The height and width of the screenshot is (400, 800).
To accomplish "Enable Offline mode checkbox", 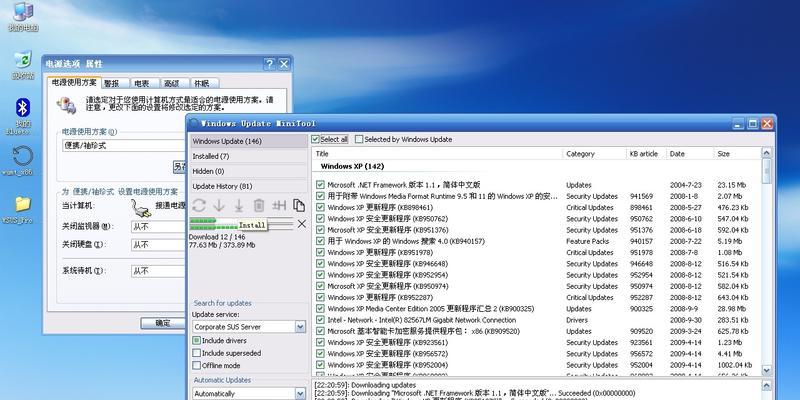I will [x=196, y=365].
